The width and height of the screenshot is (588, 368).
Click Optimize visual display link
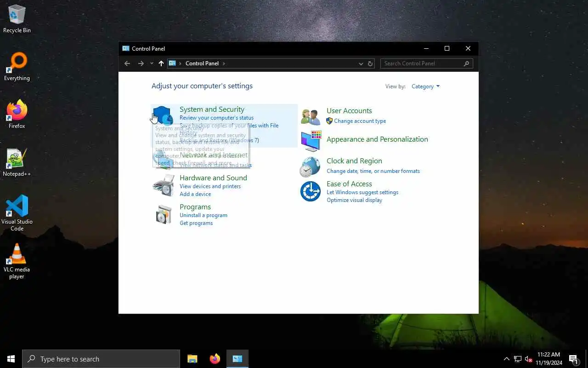point(354,200)
